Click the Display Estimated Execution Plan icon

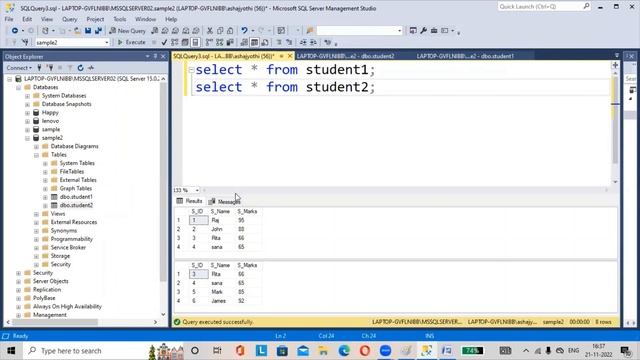(x=175, y=42)
